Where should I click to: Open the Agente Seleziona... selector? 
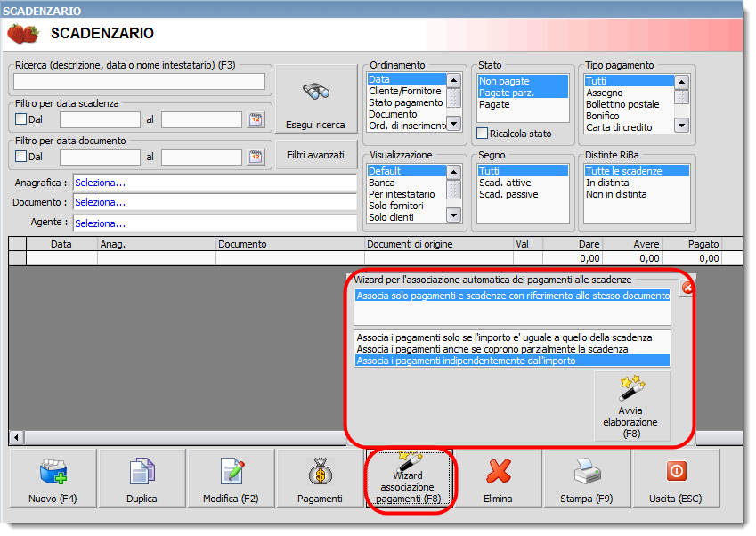[x=215, y=223]
